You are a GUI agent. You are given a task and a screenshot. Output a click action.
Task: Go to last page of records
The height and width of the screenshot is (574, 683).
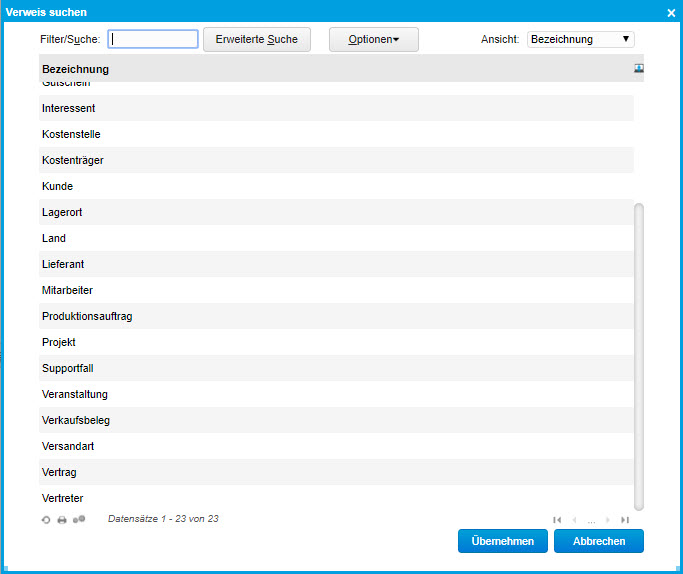pos(625,520)
